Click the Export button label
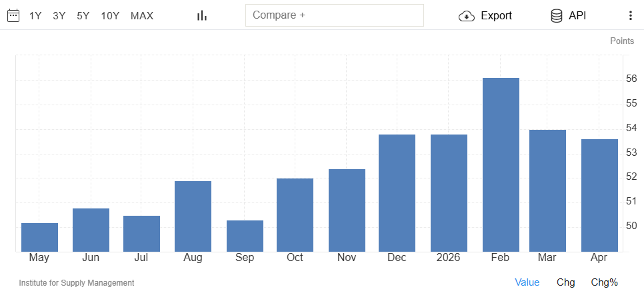This screenshot has height=305, width=644. pos(496,15)
